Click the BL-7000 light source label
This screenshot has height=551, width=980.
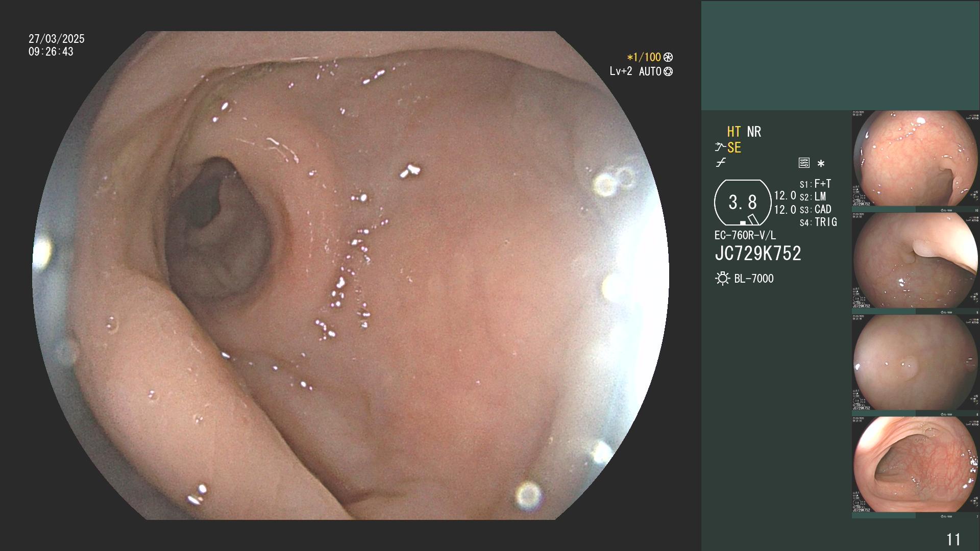[x=754, y=279]
